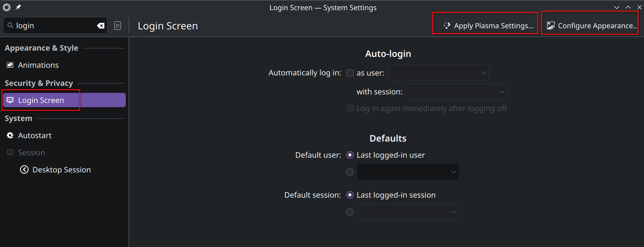Clear the search field with backspace icon
644x247 pixels.
point(101,26)
